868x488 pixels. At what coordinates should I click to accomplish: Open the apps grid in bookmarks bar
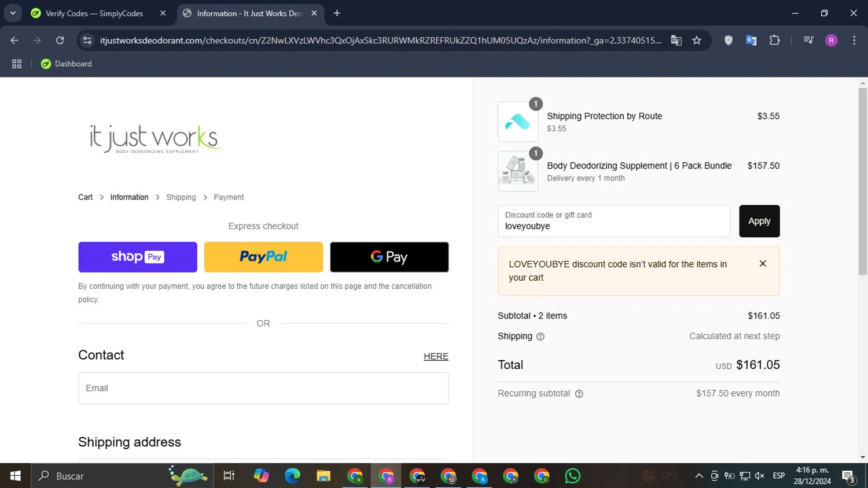(17, 64)
